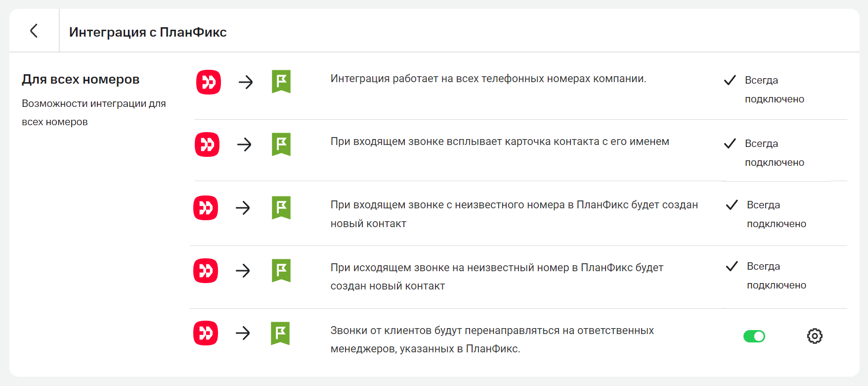This screenshot has width=868, height=386.
Task: Open settings gear for manager call forwarding
Action: click(x=815, y=336)
